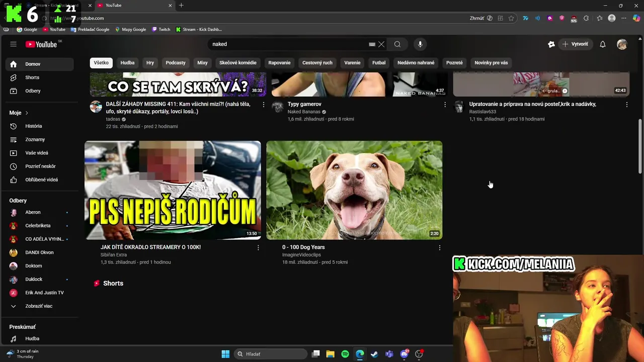
Task: Open the Vytvoriť create button
Action: tap(575, 44)
